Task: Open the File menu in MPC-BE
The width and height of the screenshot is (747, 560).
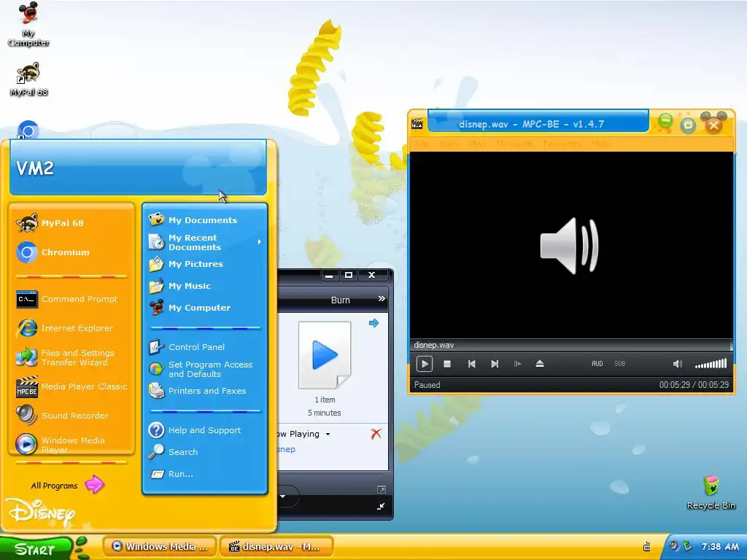Action: point(422,144)
